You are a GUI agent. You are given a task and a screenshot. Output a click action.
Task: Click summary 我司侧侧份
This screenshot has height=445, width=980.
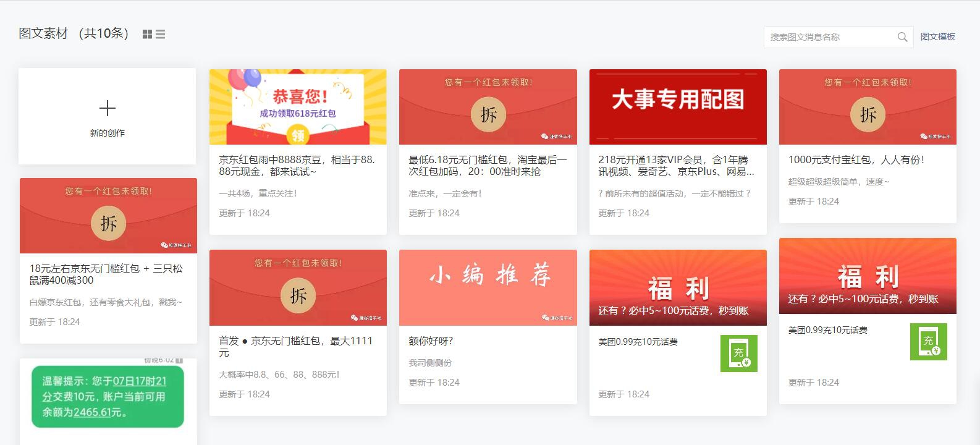(x=430, y=363)
